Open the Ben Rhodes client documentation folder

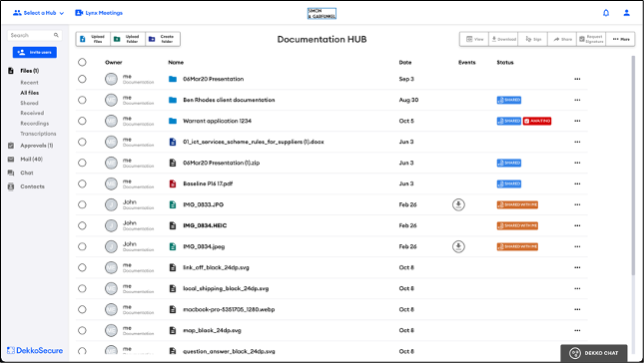[x=229, y=100]
